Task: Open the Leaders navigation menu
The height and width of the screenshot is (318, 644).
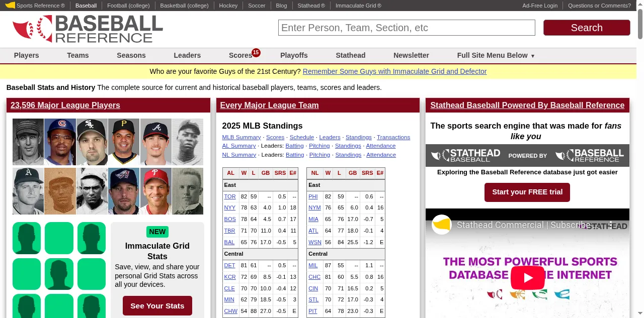Action: pos(187,55)
